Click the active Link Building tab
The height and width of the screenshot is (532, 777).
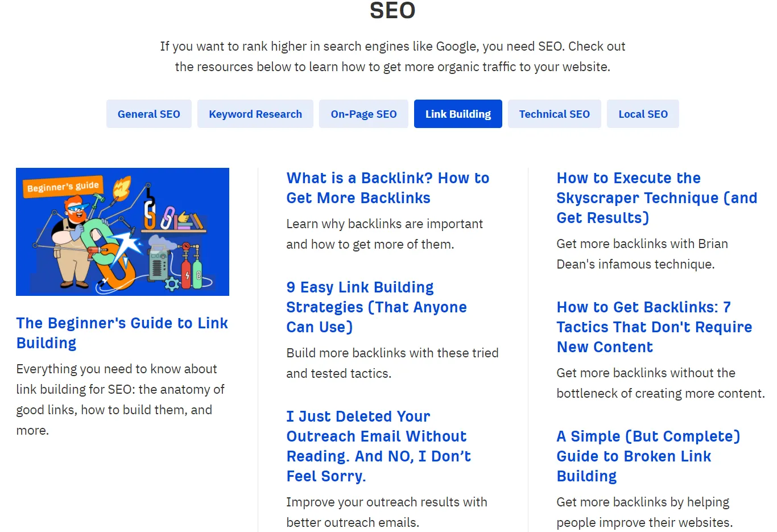[x=458, y=114]
